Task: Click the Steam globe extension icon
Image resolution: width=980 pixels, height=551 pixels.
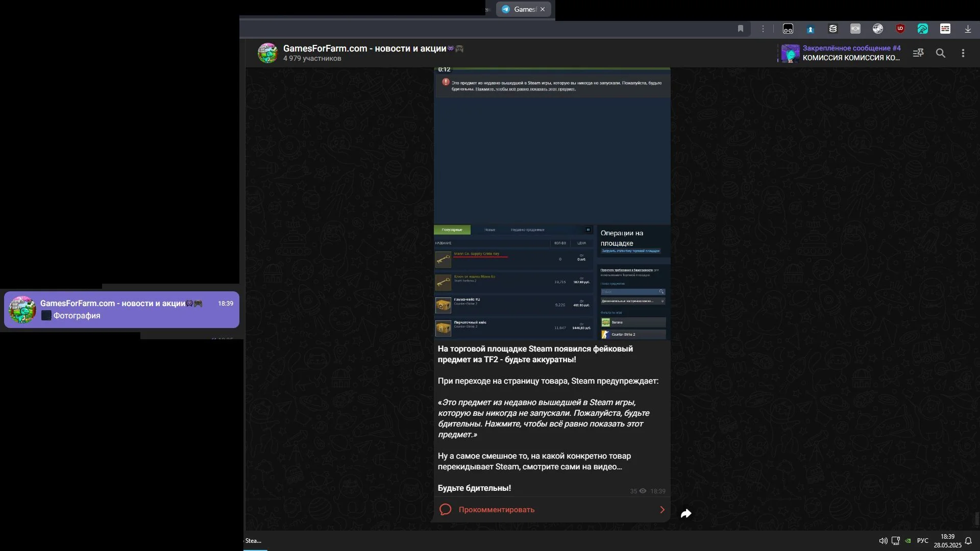Action: click(x=878, y=29)
